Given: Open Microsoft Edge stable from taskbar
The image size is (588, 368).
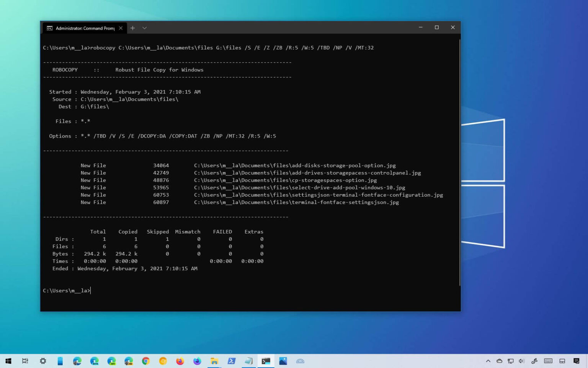Looking at the screenshot, I should 77,361.
